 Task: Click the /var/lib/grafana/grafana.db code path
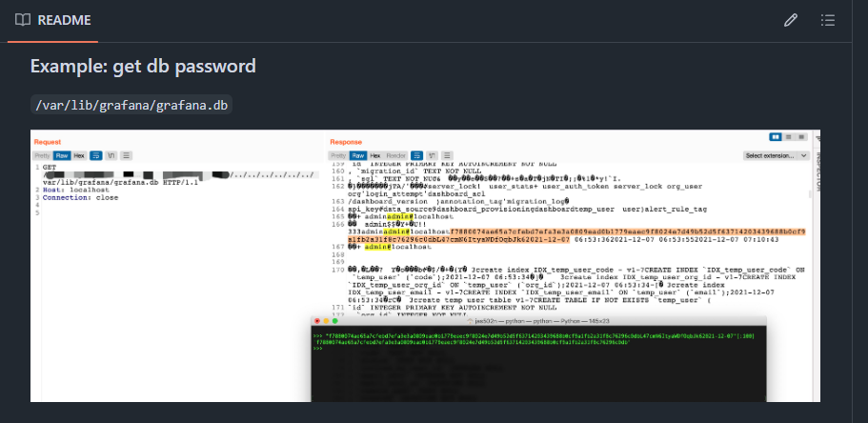pyautogui.click(x=131, y=105)
